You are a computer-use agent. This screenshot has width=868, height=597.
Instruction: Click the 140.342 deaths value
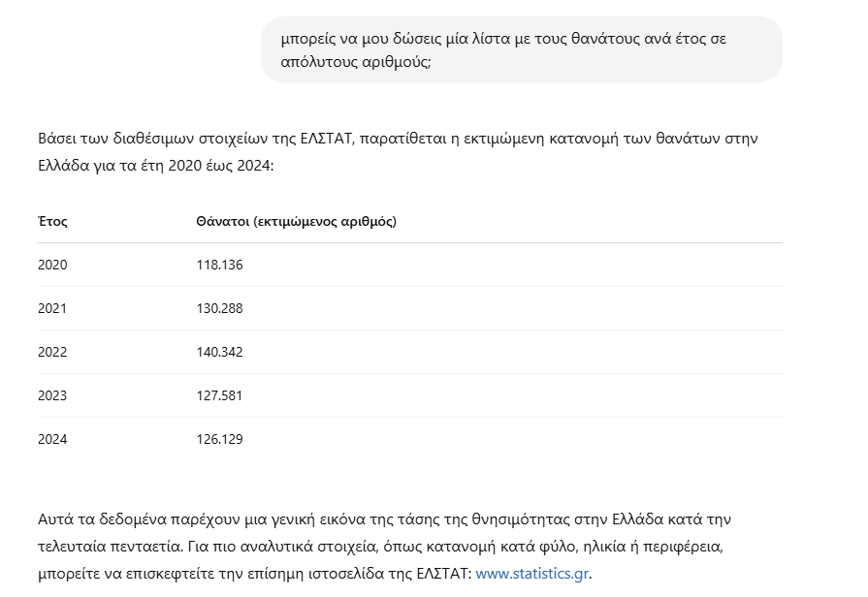219,352
